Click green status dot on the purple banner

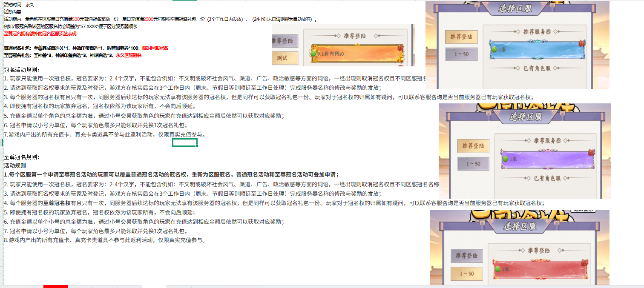pos(506,159)
